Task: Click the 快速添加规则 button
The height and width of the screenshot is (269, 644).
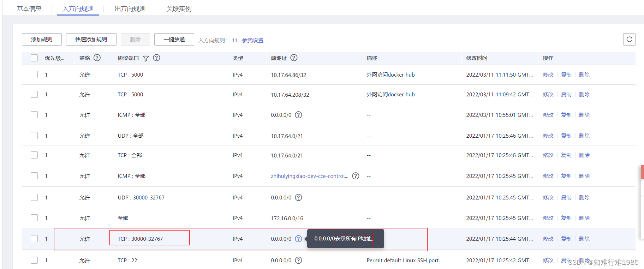Action: pos(91,39)
